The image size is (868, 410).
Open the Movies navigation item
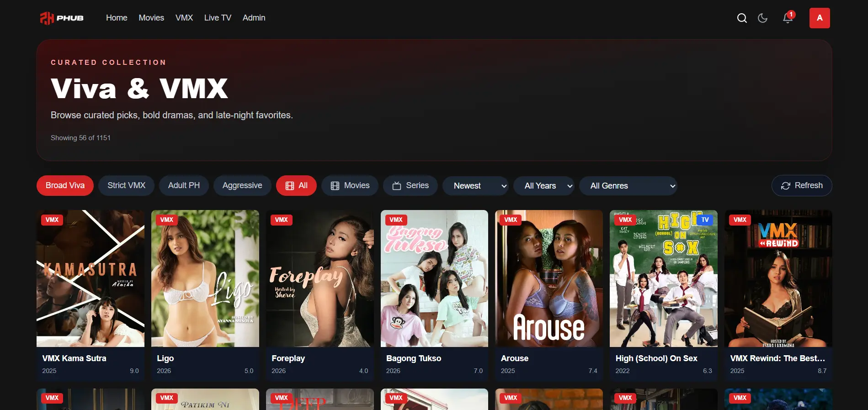point(151,18)
